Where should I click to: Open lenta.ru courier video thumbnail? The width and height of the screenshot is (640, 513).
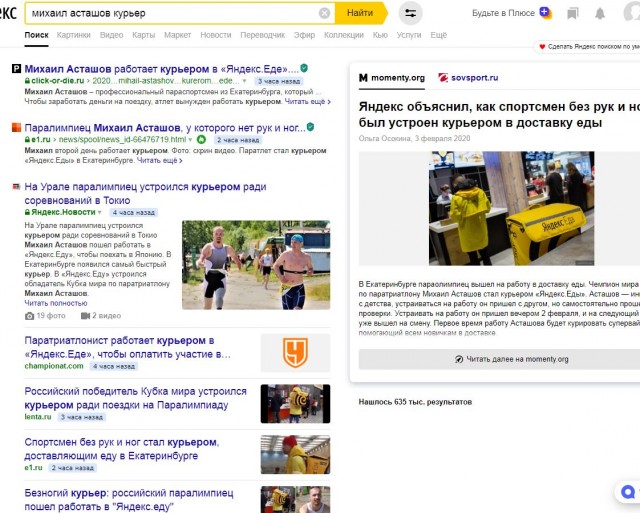coord(296,404)
